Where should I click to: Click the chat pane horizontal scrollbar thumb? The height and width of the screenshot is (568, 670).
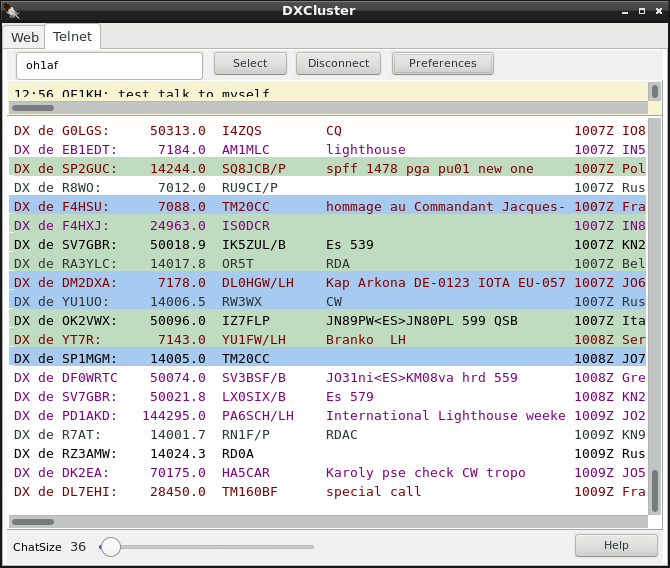pyautogui.click(x=33, y=108)
